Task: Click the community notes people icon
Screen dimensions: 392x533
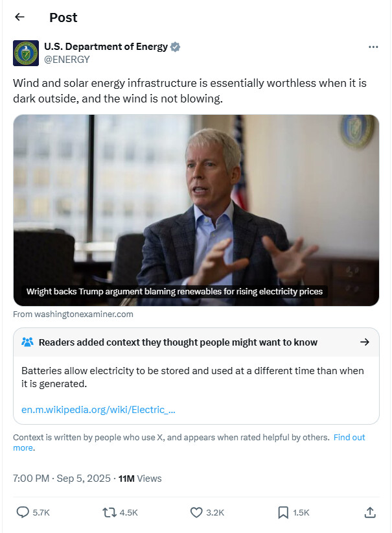Action: pos(27,342)
